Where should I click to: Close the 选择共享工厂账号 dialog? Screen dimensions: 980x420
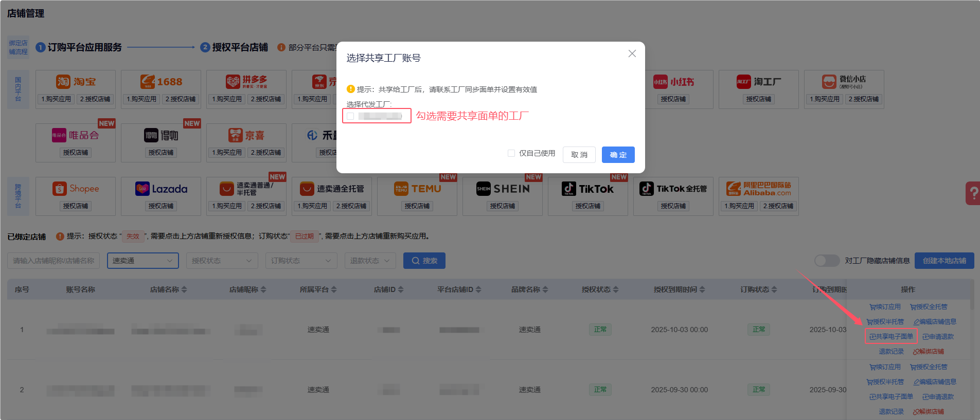pos(632,53)
